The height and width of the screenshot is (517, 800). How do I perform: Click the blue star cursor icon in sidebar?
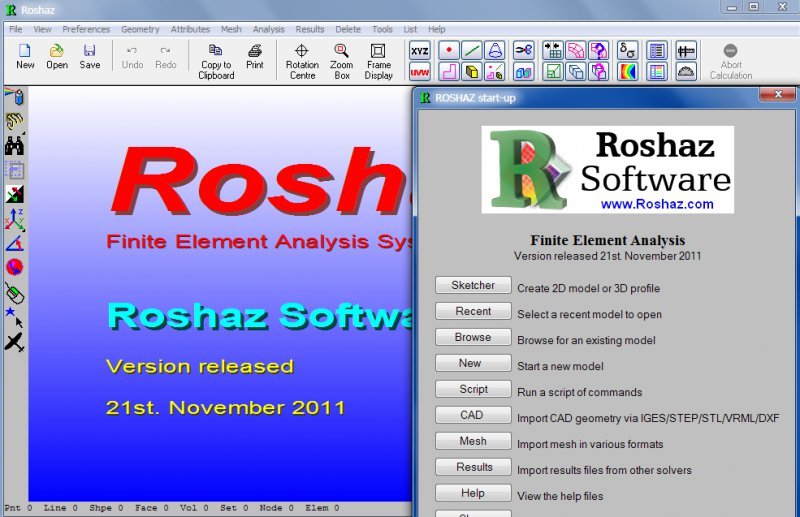[14, 317]
